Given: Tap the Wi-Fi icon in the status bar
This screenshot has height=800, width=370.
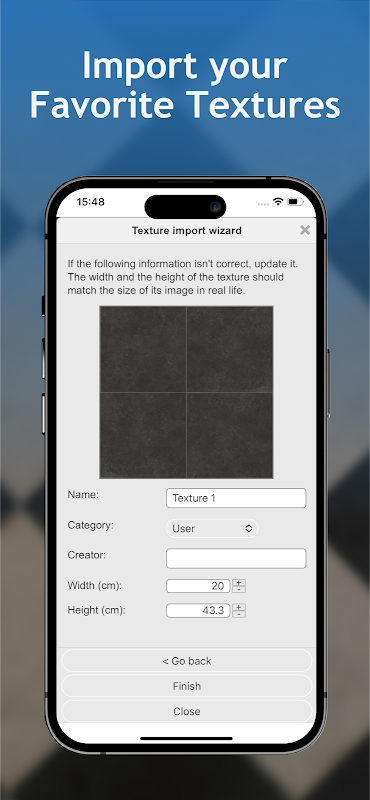Looking at the screenshot, I should (278, 202).
